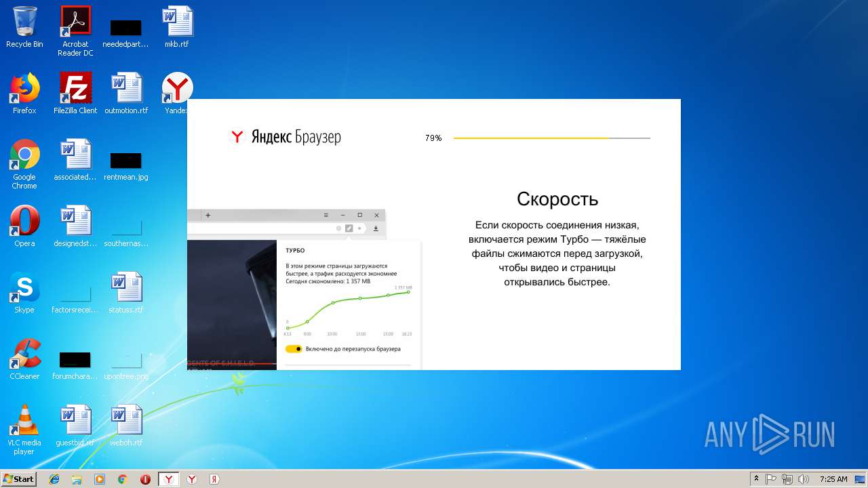Open Windows Explorer from the taskbar
Image resolution: width=868 pixels, height=488 pixels.
[x=77, y=479]
